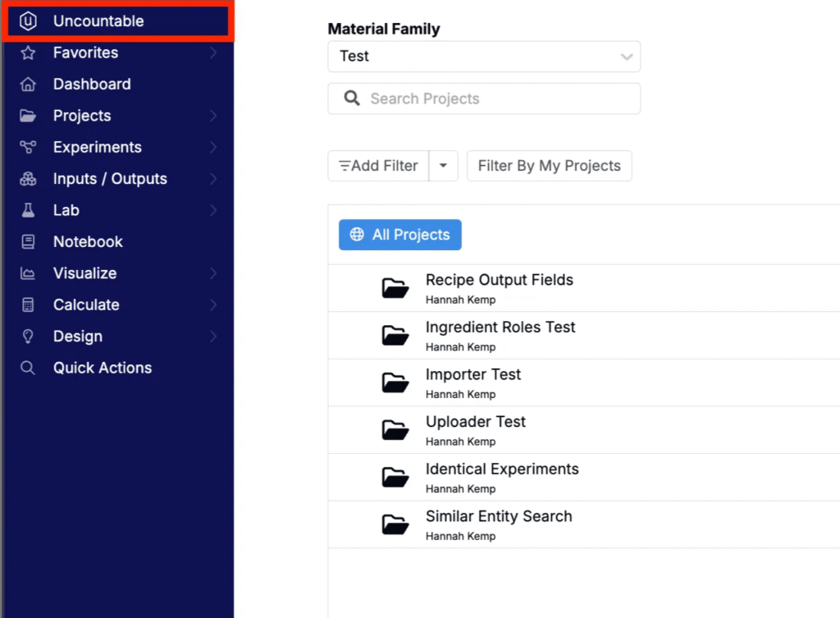This screenshot has width=840, height=618.
Task: Expand the Inputs / Outputs chevron
Action: tap(213, 178)
